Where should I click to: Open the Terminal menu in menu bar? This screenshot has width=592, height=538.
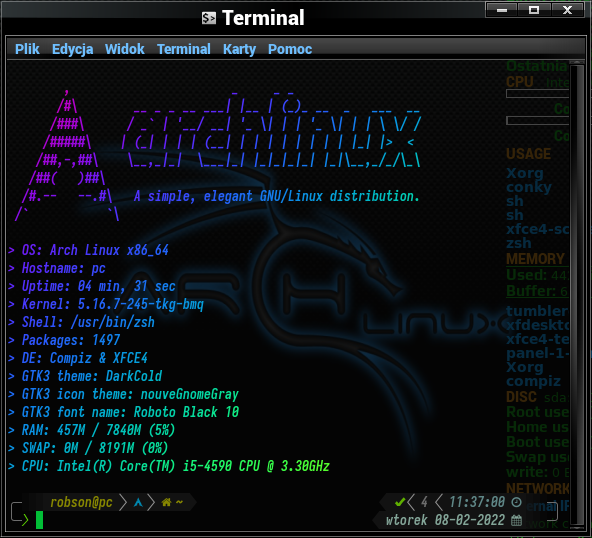pyautogui.click(x=184, y=49)
